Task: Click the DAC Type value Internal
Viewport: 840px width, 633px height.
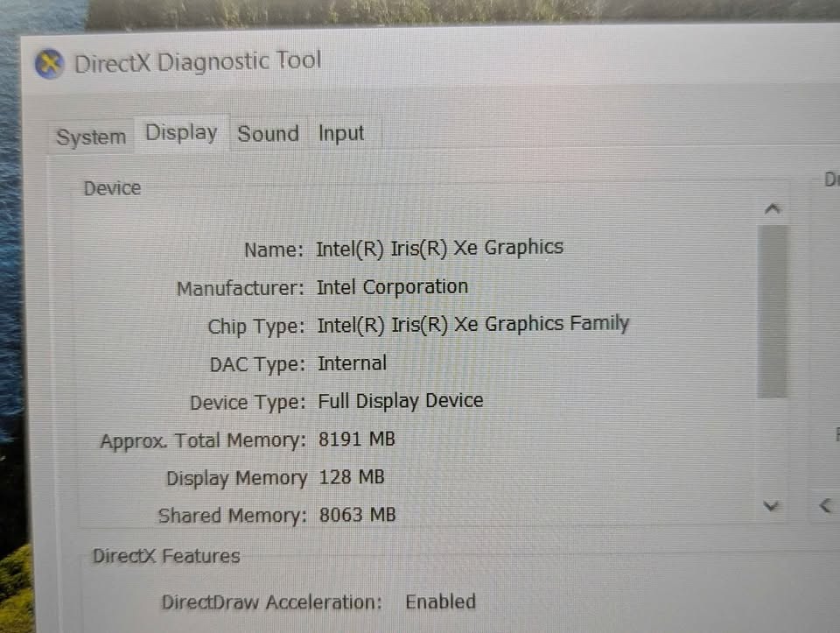Action: tap(352, 363)
